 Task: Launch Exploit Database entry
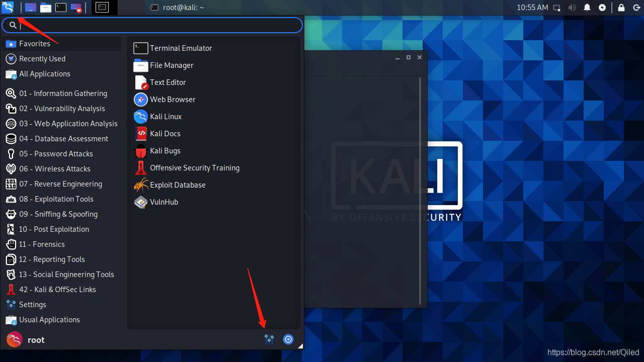click(x=170, y=185)
